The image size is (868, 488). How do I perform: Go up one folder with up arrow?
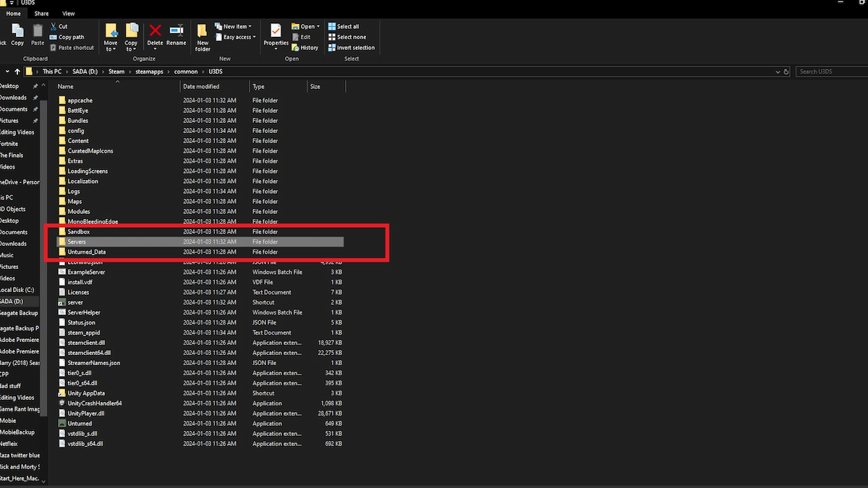coord(17,72)
